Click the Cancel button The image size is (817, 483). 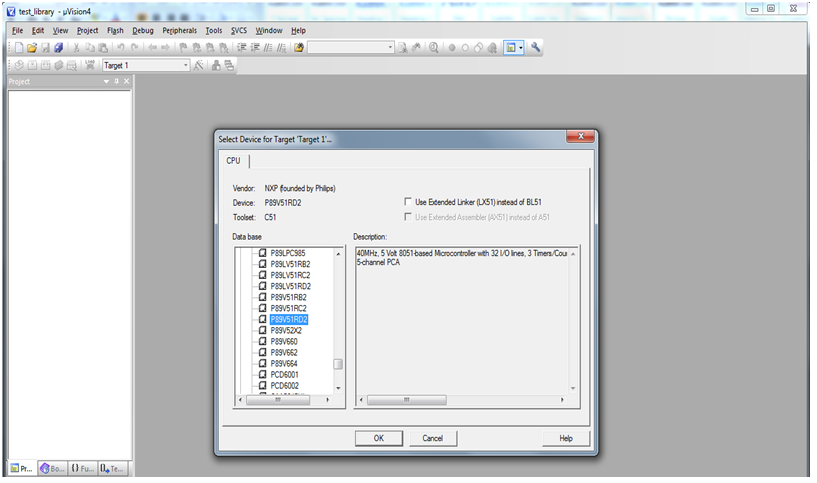pos(432,438)
